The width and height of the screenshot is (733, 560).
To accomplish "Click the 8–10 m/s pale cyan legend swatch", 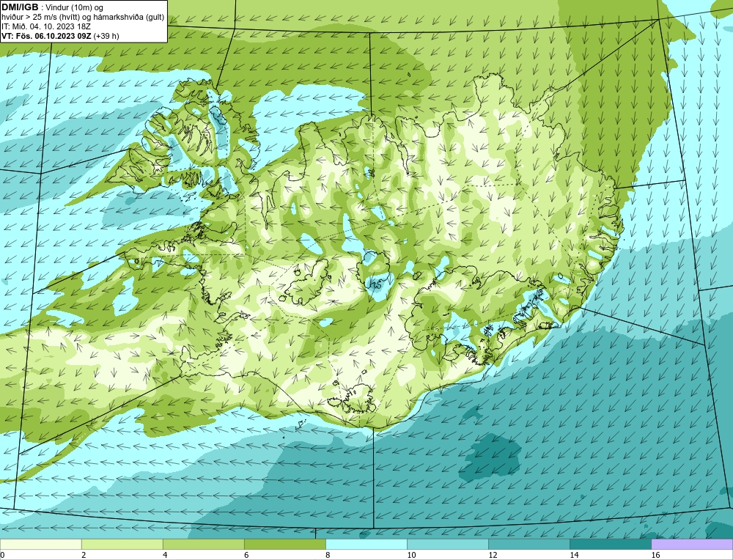I will [366, 544].
